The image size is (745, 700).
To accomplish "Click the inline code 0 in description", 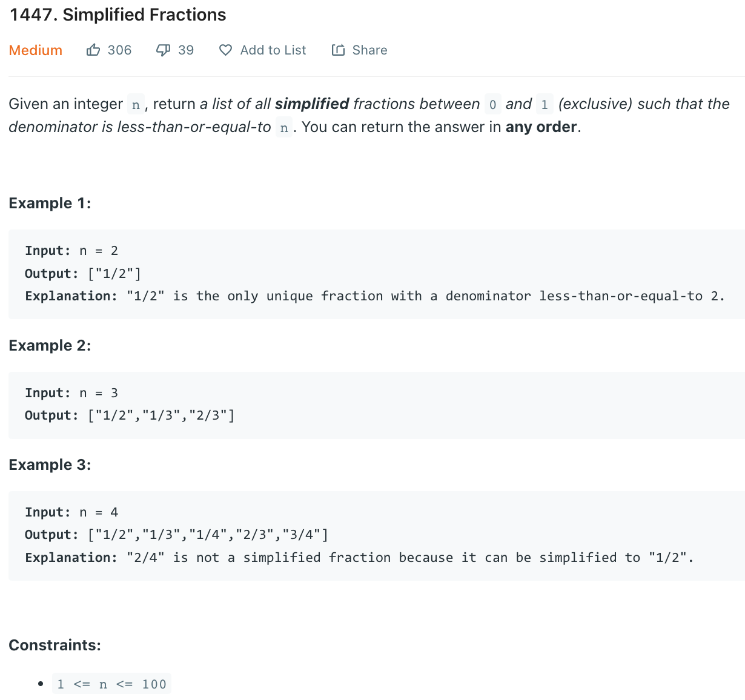I will point(492,105).
